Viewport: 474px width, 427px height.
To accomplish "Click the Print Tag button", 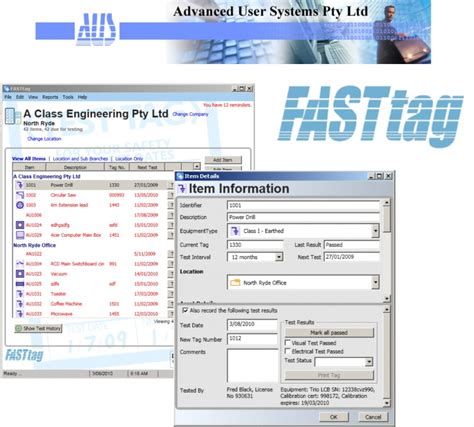I will click(329, 375).
